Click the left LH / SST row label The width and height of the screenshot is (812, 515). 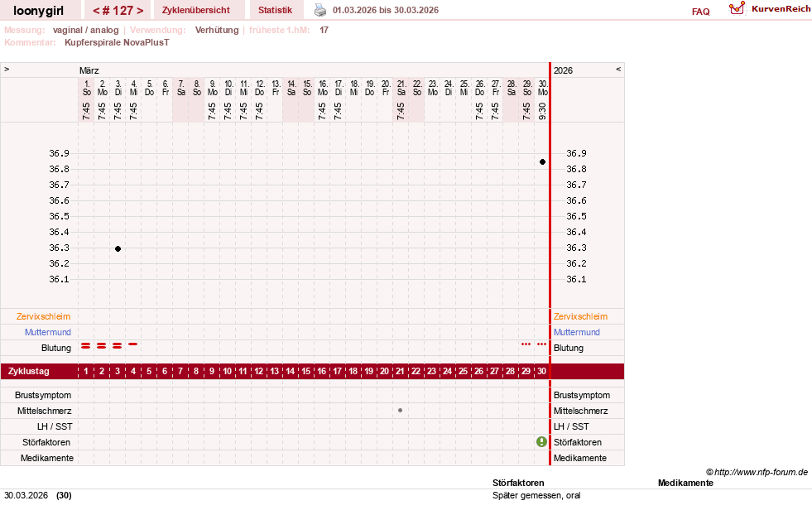click(x=55, y=427)
